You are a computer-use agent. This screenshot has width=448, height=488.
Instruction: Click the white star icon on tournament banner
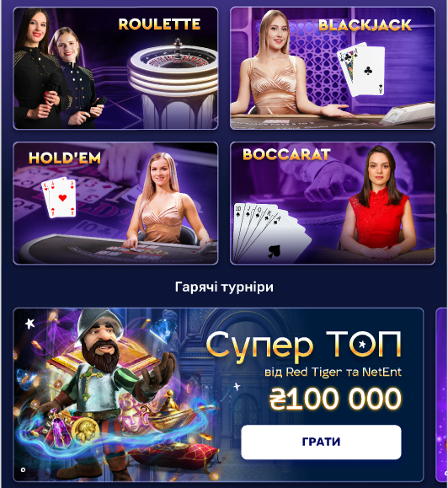pyautogui.click(x=29, y=324)
